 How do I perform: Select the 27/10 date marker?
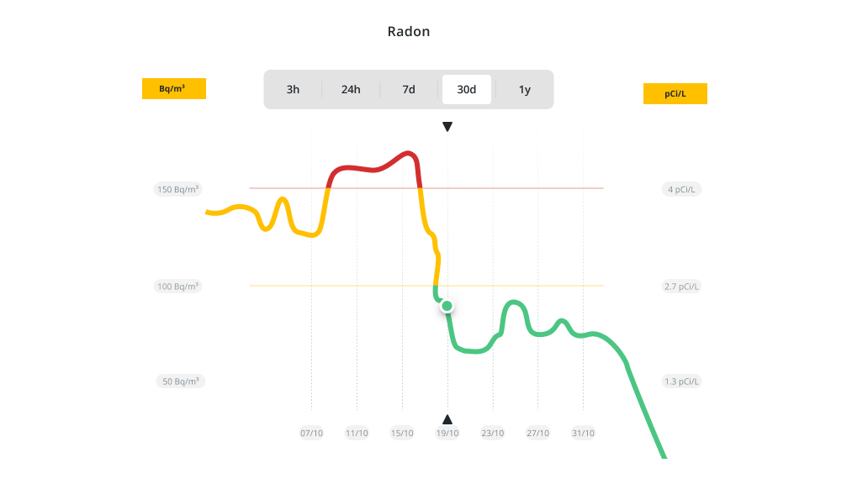538,434
